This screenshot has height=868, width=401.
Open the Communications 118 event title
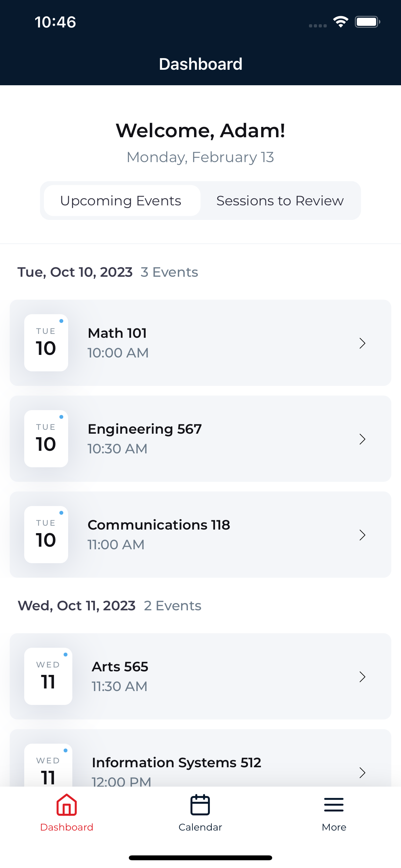click(159, 525)
